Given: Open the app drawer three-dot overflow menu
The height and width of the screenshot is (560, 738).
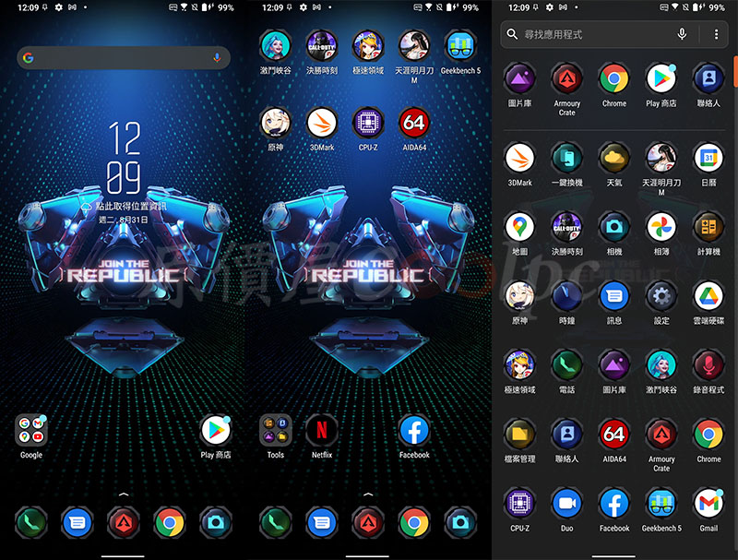Looking at the screenshot, I should pos(716,34).
